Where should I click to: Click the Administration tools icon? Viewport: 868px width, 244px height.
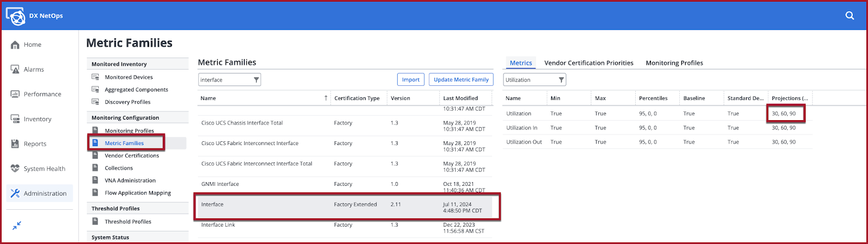15,193
